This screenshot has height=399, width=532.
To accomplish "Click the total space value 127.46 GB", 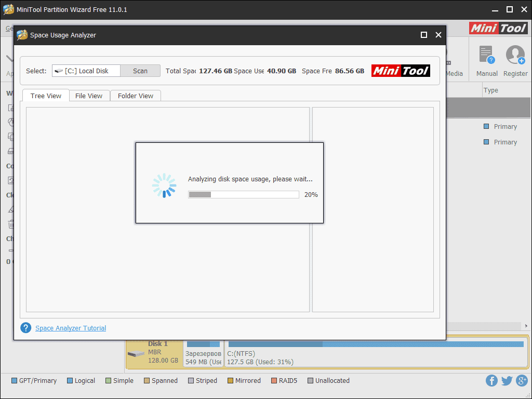I will pyautogui.click(x=216, y=71).
